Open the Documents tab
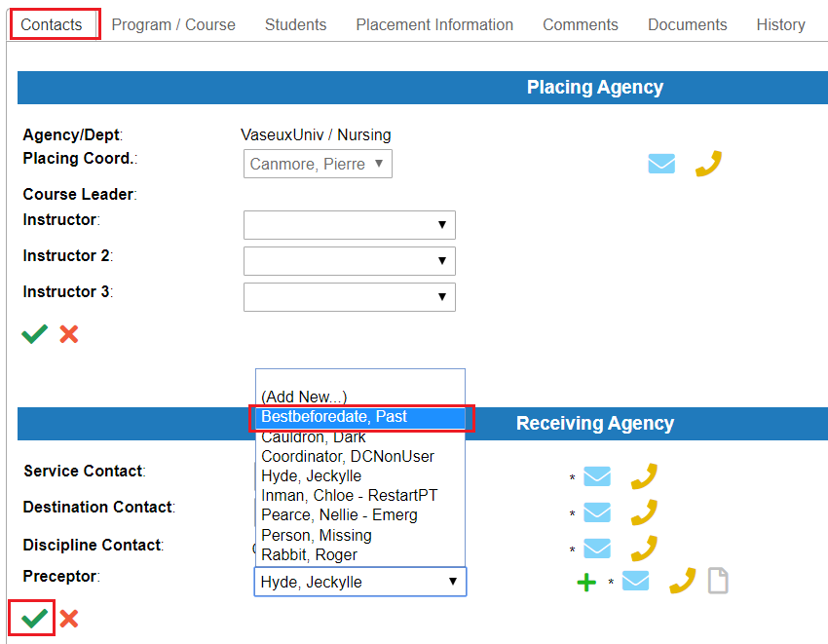Viewport: 828px width, 644px height. pos(687,24)
